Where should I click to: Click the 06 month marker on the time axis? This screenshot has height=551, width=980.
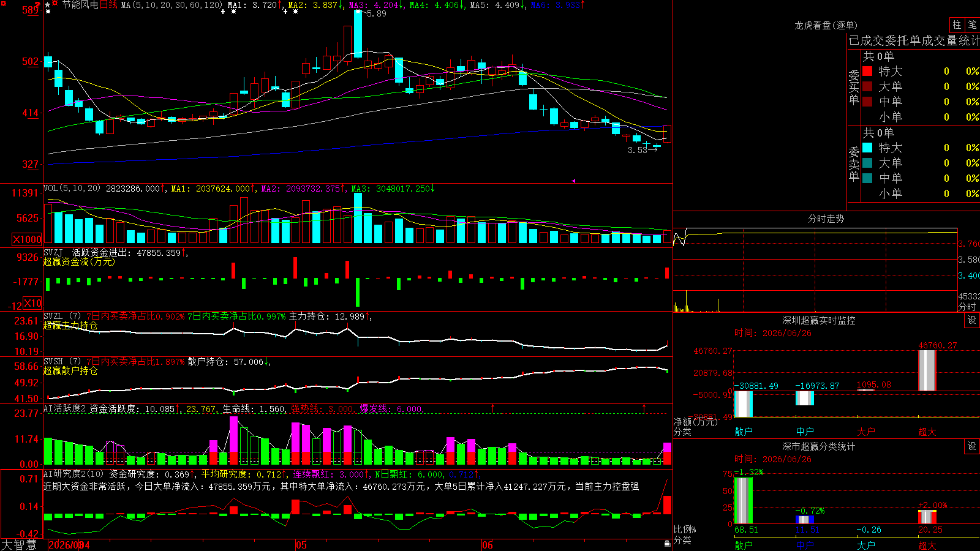tap(487, 545)
